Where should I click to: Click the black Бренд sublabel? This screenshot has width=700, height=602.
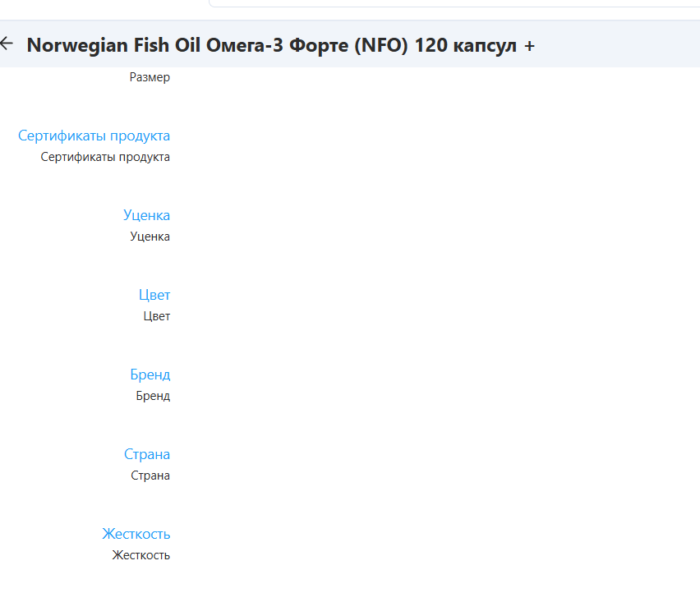pyautogui.click(x=153, y=396)
